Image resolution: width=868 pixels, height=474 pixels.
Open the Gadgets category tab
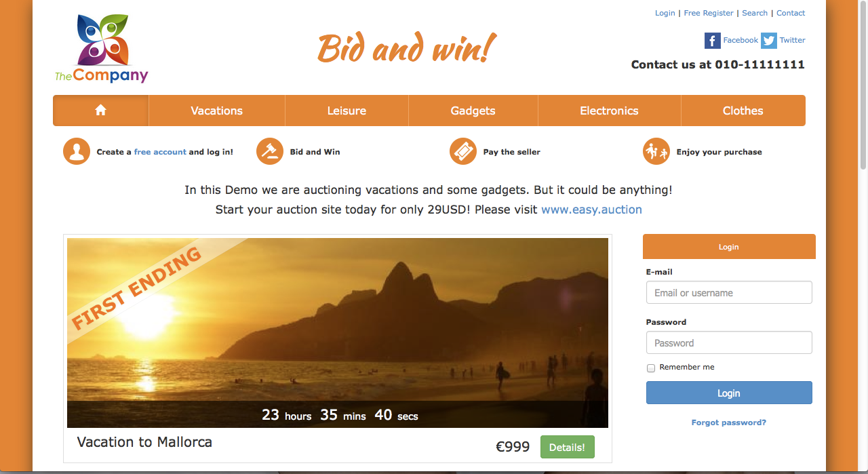(x=473, y=111)
